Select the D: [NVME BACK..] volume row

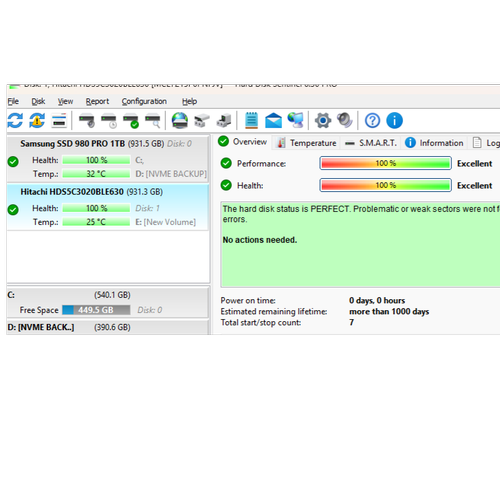tap(108, 327)
